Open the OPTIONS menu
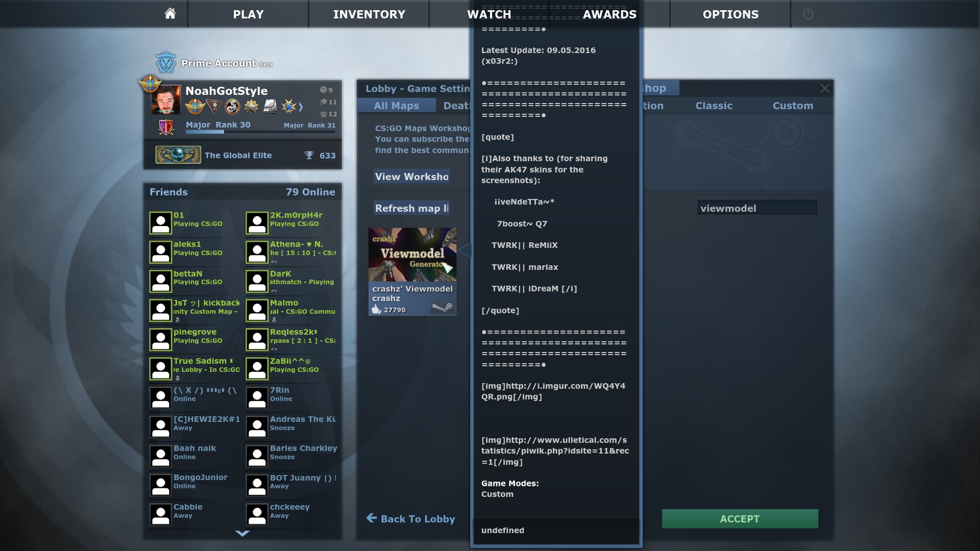The height and width of the screenshot is (551, 980). [x=730, y=14]
